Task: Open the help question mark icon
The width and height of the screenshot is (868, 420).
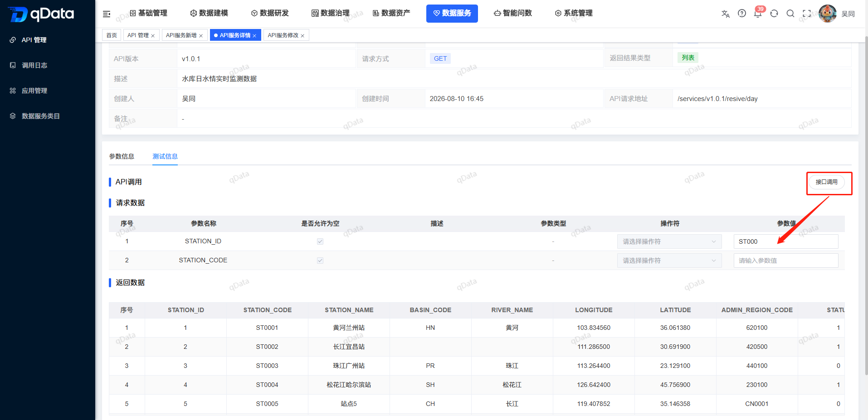Action: pos(742,14)
